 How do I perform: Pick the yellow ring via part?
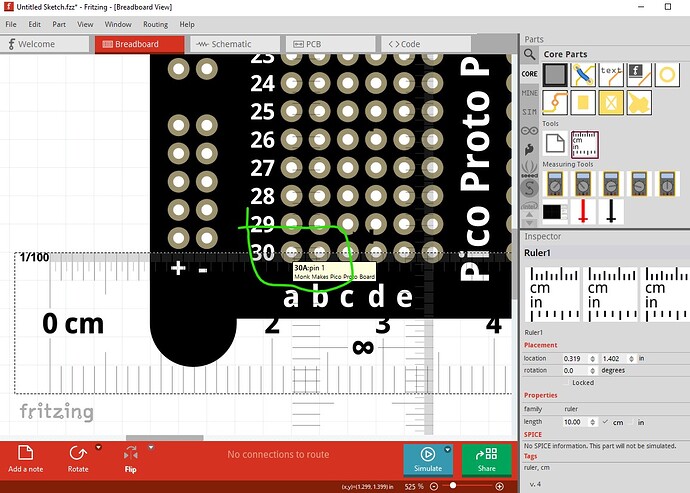(668, 74)
